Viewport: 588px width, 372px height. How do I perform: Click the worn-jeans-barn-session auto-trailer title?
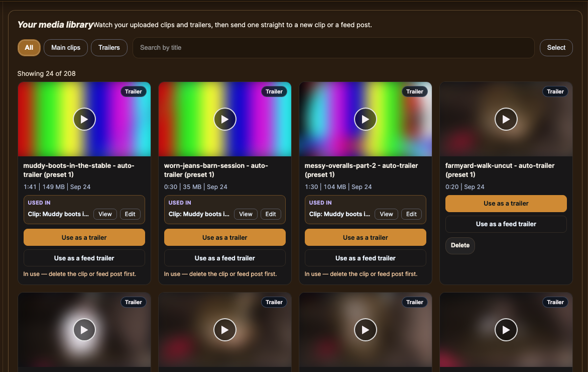[216, 170]
